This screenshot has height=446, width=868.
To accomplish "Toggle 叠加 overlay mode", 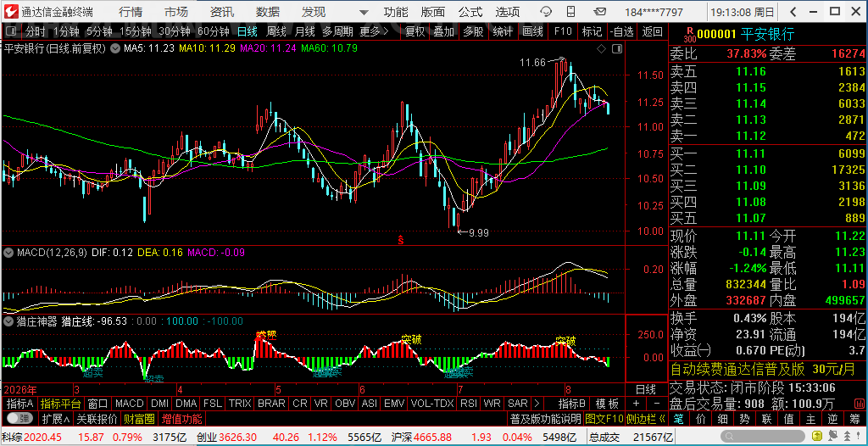I will tap(443, 31).
